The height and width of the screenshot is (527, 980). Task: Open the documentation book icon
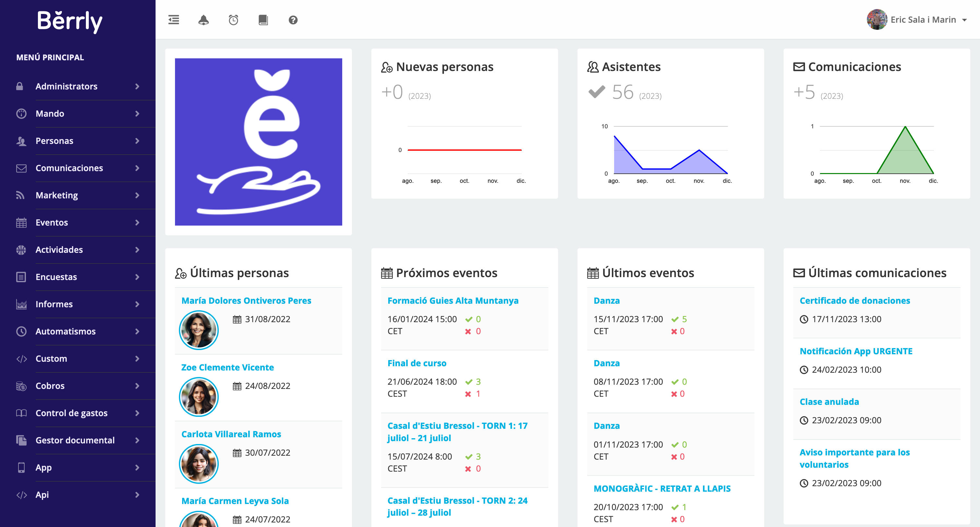pyautogui.click(x=264, y=19)
